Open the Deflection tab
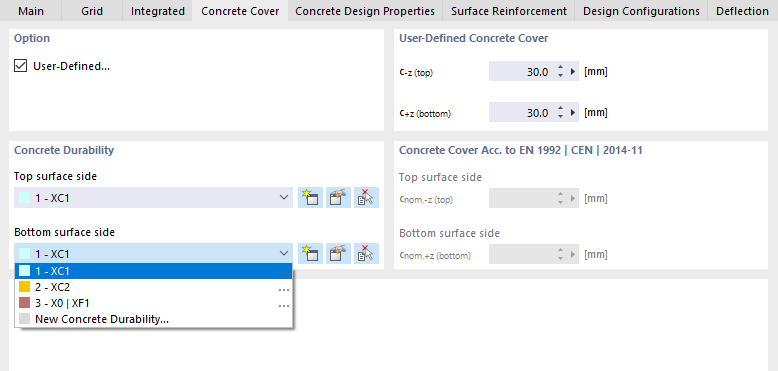 tap(742, 11)
